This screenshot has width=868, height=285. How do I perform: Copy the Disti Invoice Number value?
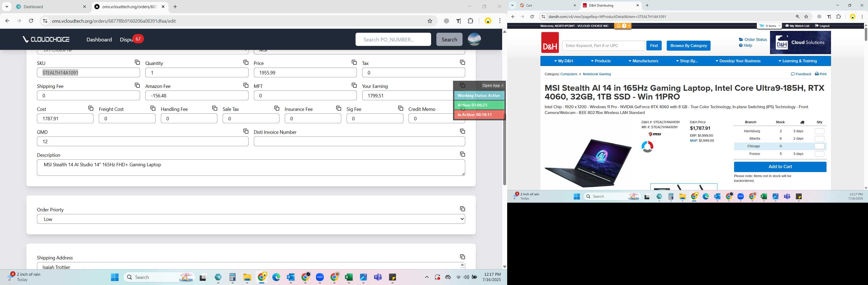(462, 131)
